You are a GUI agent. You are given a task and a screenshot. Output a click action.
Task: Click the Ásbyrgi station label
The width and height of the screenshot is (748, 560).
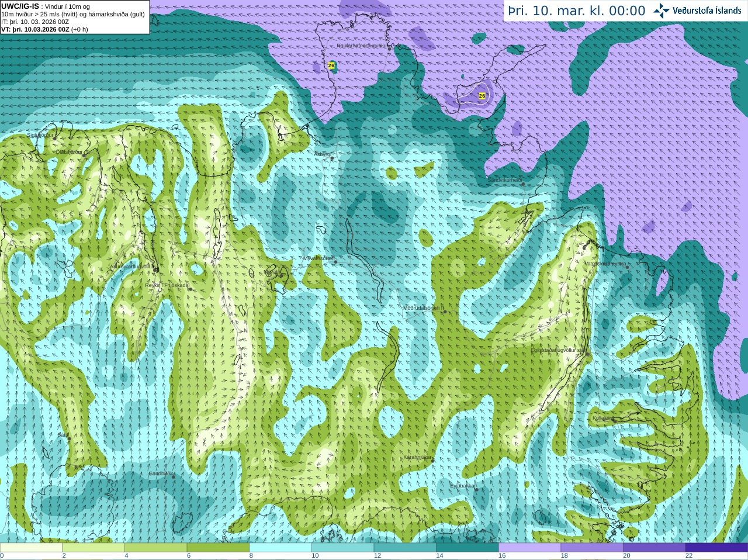coord(322,154)
